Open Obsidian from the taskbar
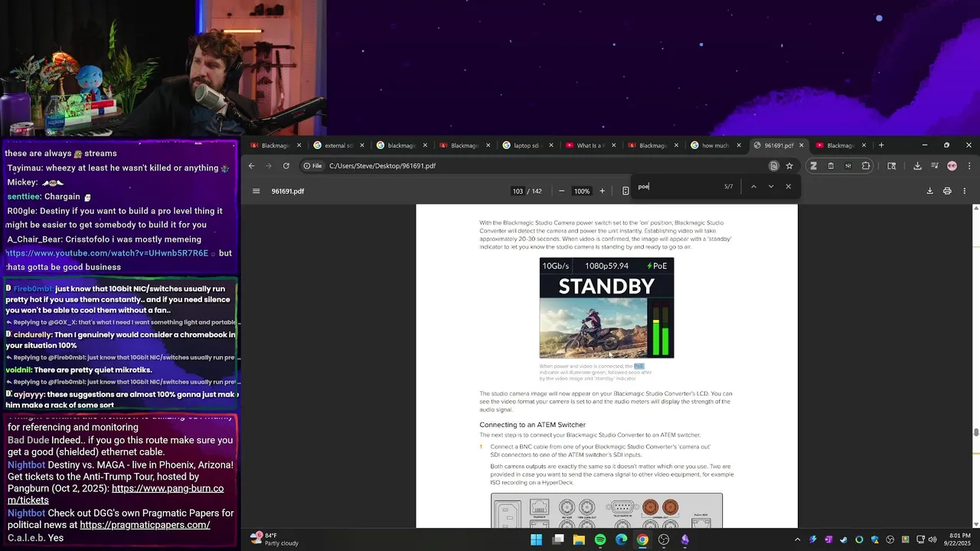The width and height of the screenshot is (980, 551). coord(684,540)
